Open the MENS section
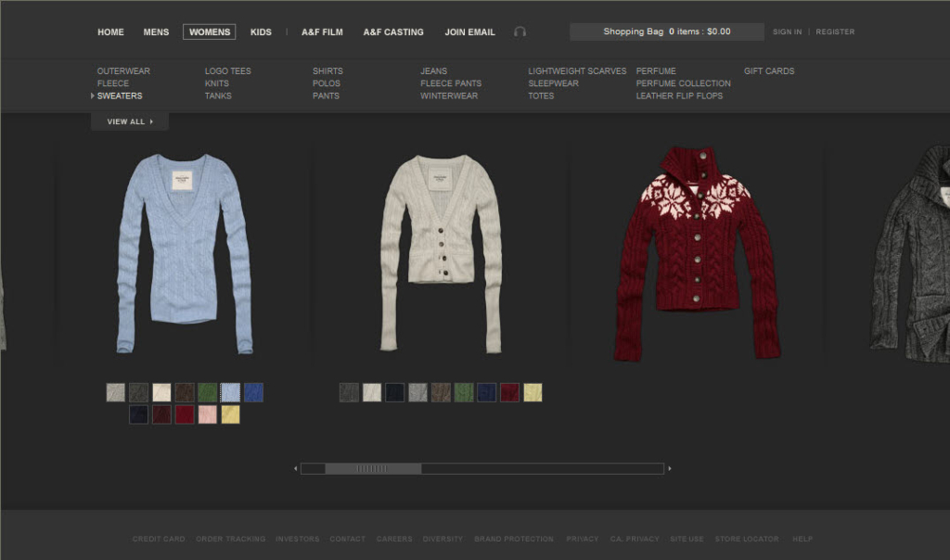This screenshot has width=950, height=560. (x=156, y=32)
